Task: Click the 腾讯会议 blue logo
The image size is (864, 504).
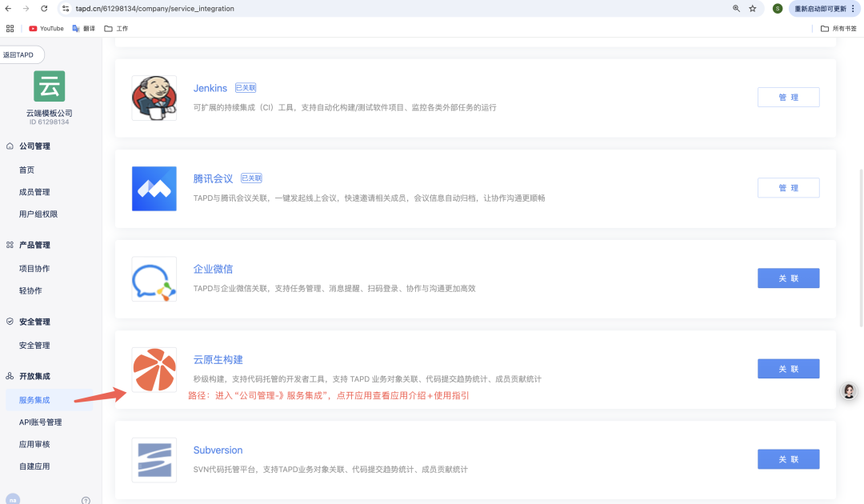Action: coord(154,188)
